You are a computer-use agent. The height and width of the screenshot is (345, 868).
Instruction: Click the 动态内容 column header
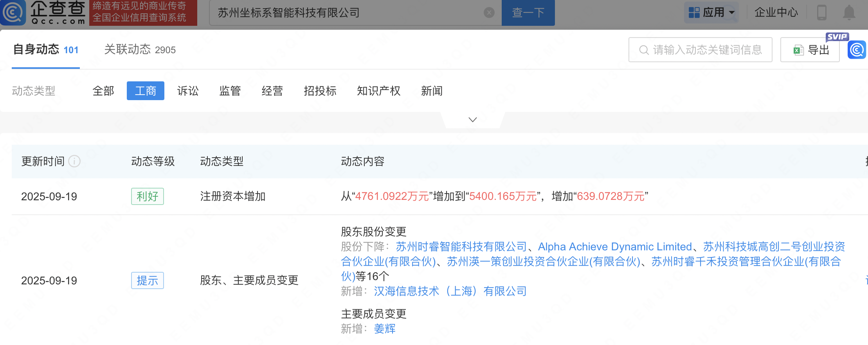tap(363, 161)
